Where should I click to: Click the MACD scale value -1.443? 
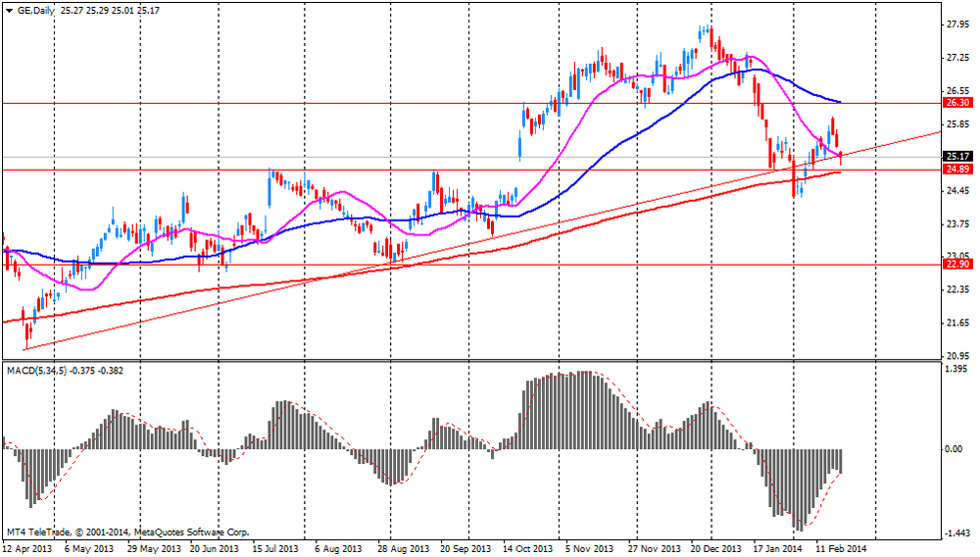(x=956, y=532)
